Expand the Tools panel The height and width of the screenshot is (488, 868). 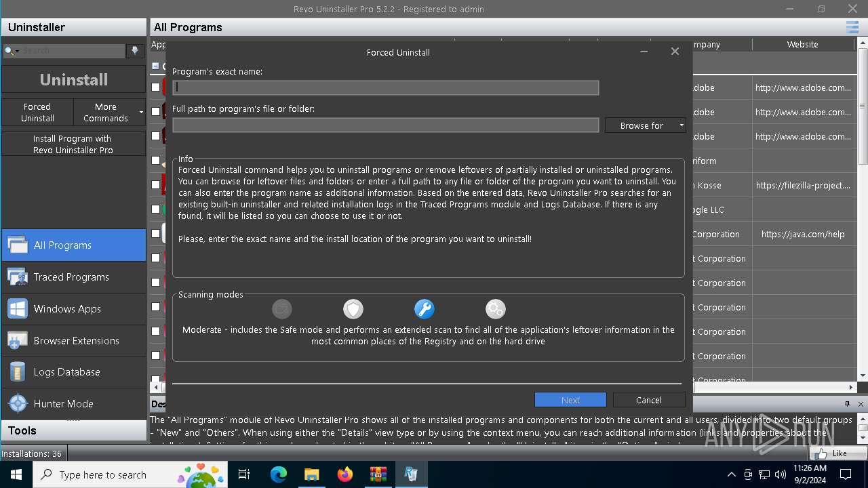pos(73,430)
